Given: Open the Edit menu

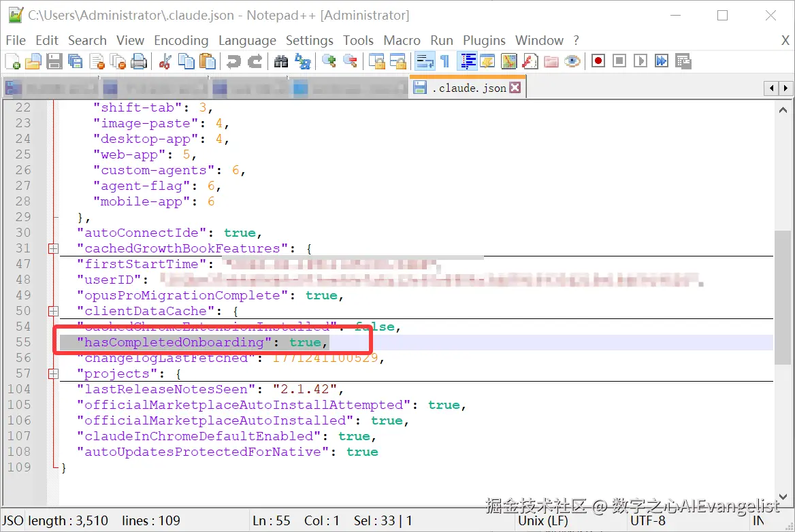Looking at the screenshot, I should [x=47, y=41].
